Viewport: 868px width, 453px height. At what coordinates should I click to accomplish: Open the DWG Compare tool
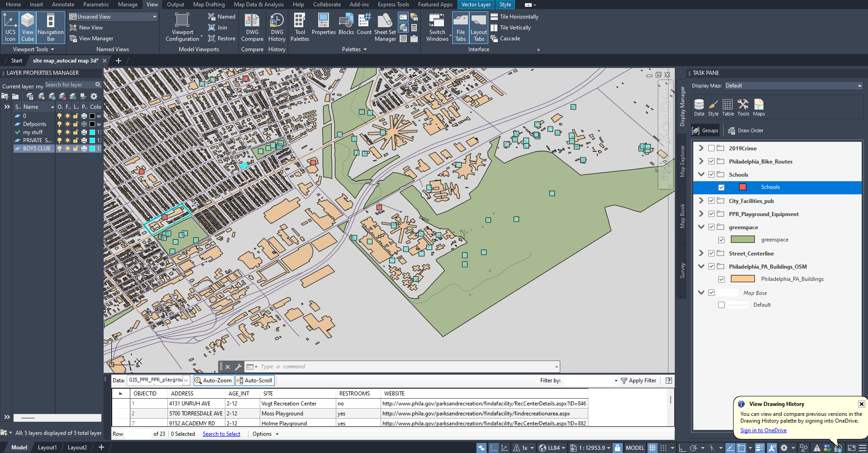tap(252, 26)
